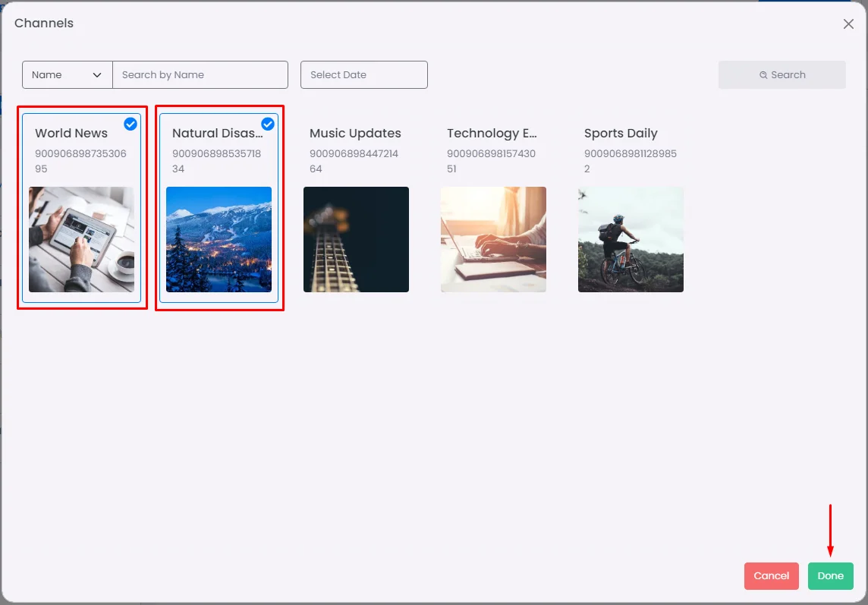Click the Done button
Image resolution: width=868 pixels, height=605 pixels.
tap(830, 576)
